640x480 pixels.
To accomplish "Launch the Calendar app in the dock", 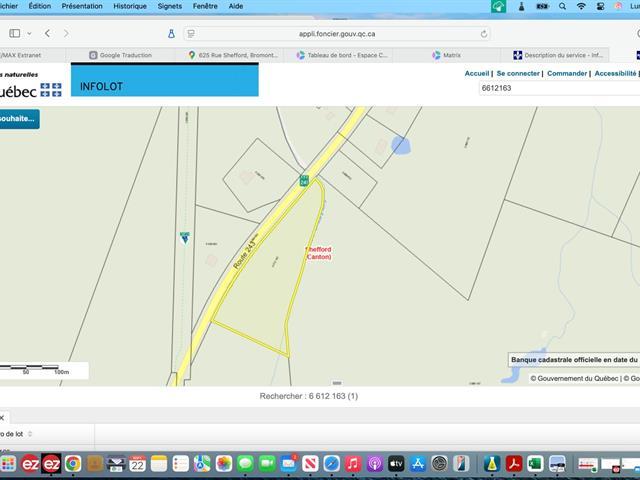I will [137, 464].
